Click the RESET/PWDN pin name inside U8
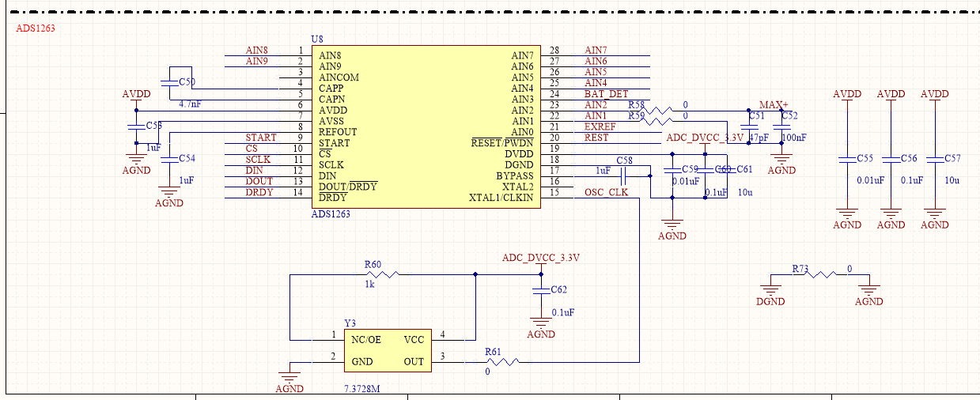The width and height of the screenshot is (980, 400). pos(502,143)
